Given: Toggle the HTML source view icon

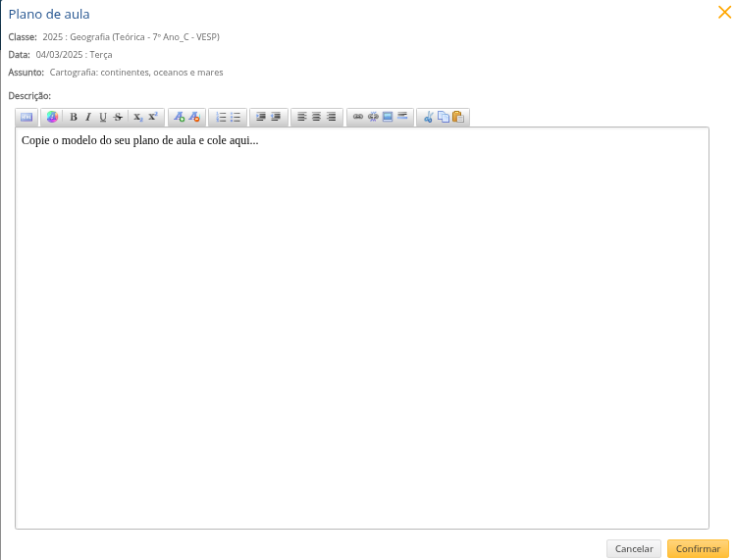Looking at the screenshot, I should pyautogui.click(x=26, y=117).
